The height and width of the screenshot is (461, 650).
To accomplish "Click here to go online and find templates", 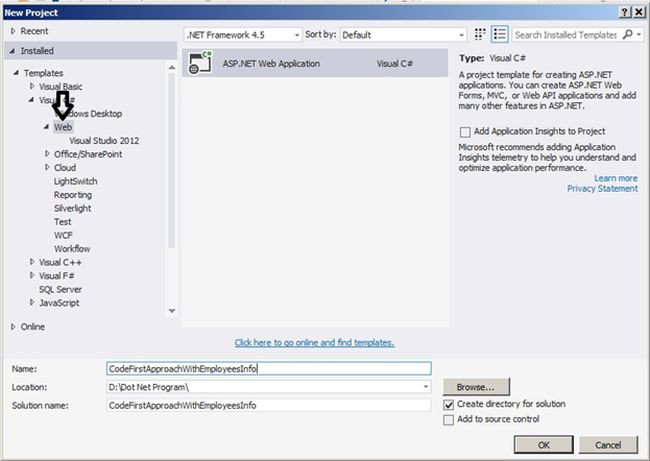I will click(314, 343).
